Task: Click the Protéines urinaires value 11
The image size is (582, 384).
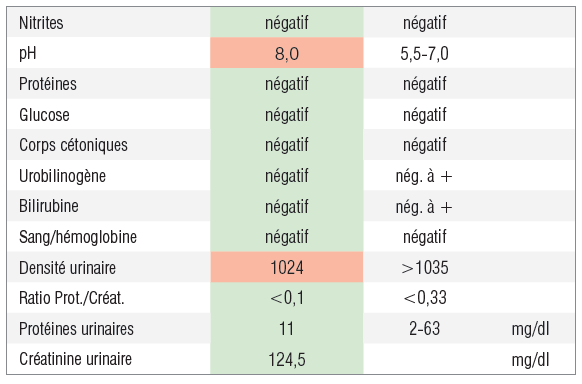Action: (286, 329)
